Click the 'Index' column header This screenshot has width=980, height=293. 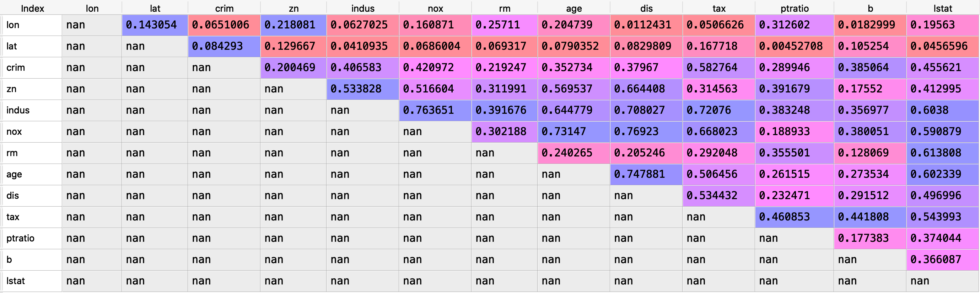32,8
